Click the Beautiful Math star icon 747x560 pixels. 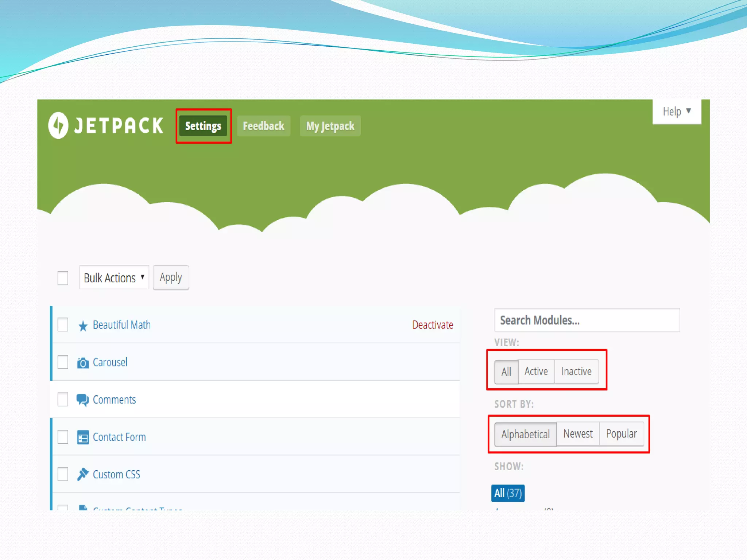point(83,326)
